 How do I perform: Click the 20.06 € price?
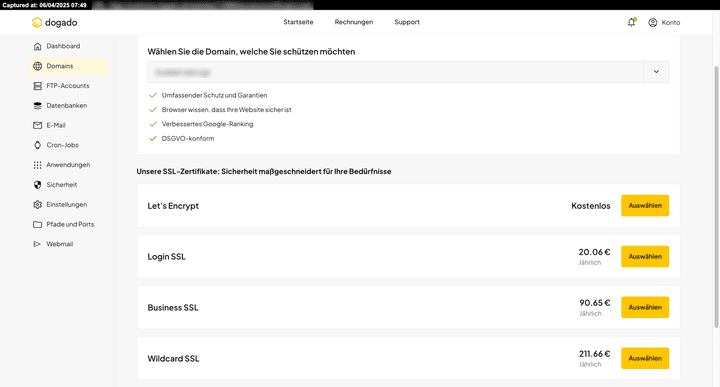click(594, 252)
